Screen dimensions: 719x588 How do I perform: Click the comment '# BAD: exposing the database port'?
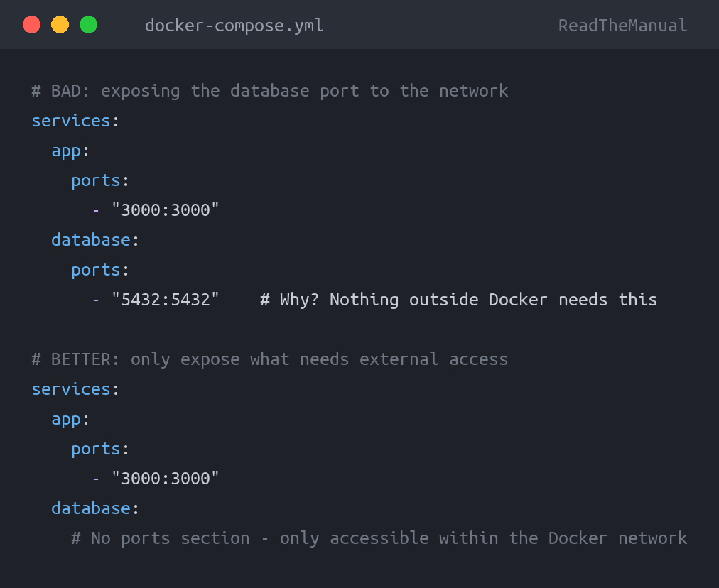pos(195,91)
